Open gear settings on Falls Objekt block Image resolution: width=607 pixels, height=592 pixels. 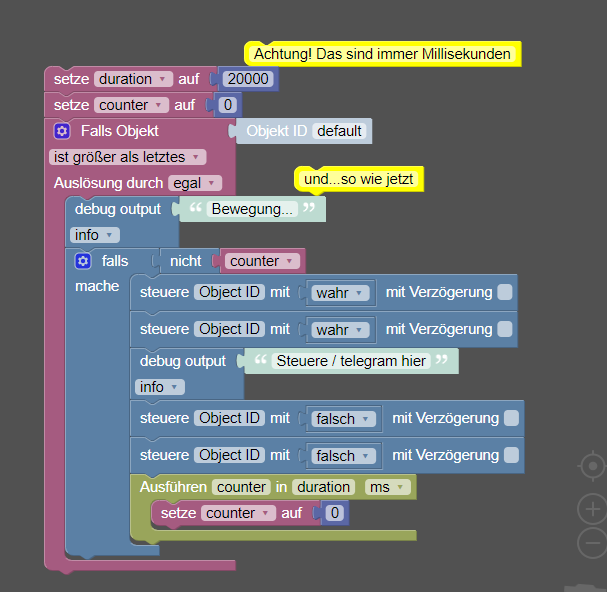click(62, 131)
